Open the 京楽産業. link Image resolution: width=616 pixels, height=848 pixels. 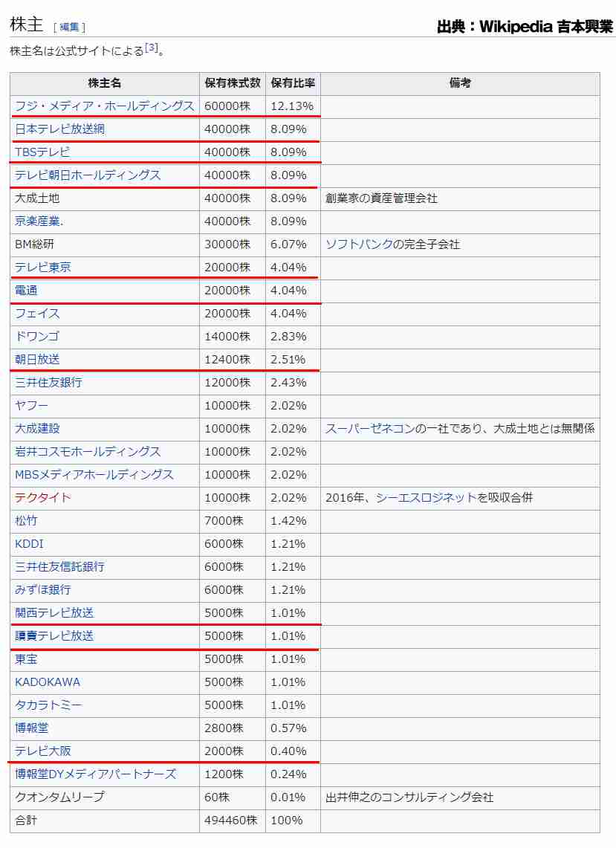[39, 221]
